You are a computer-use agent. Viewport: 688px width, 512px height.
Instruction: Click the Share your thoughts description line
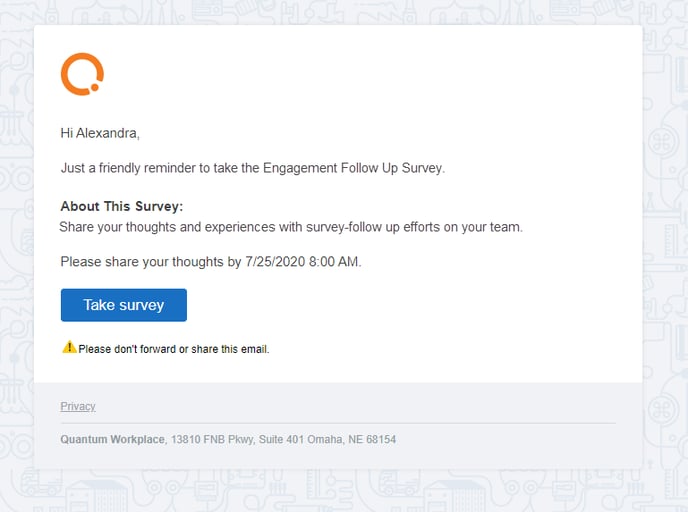(291, 227)
